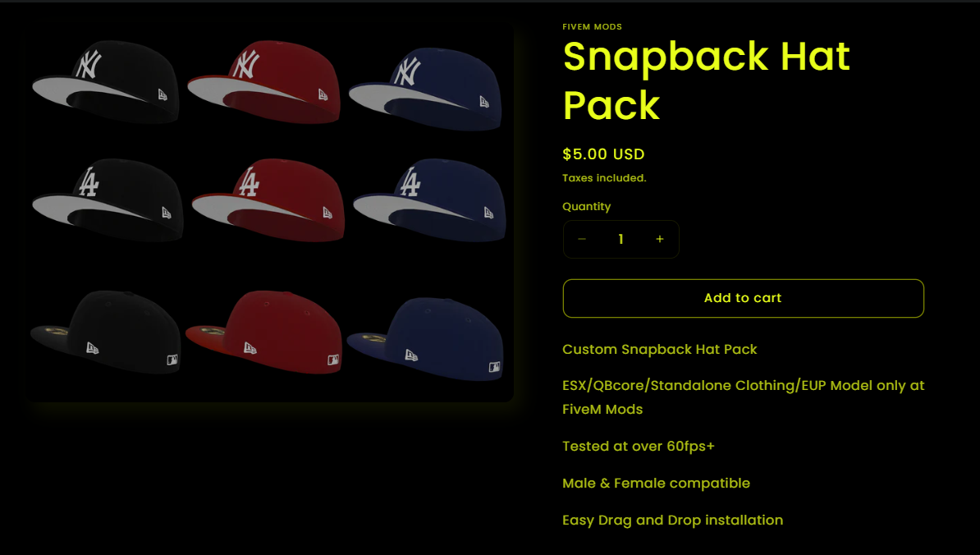Image resolution: width=980 pixels, height=555 pixels.
Task: Click the red cap back view
Action: 264,332
